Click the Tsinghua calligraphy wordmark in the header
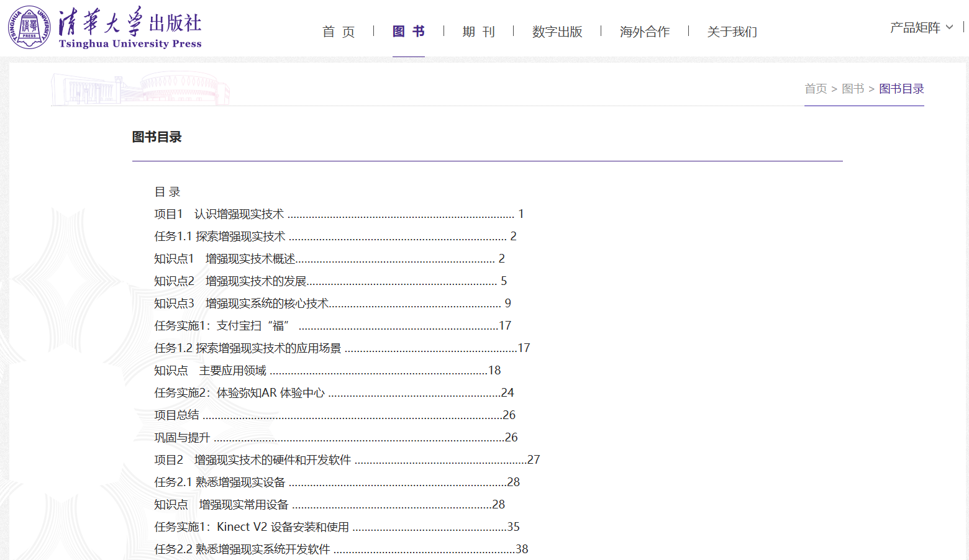This screenshot has width=969, height=560. pos(130,28)
